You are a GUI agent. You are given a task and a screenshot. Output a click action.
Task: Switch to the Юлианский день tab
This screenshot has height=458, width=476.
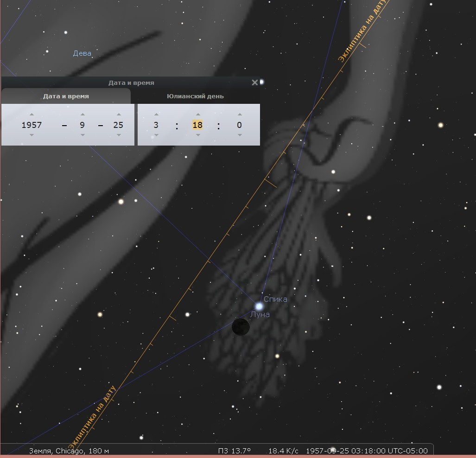195,96
